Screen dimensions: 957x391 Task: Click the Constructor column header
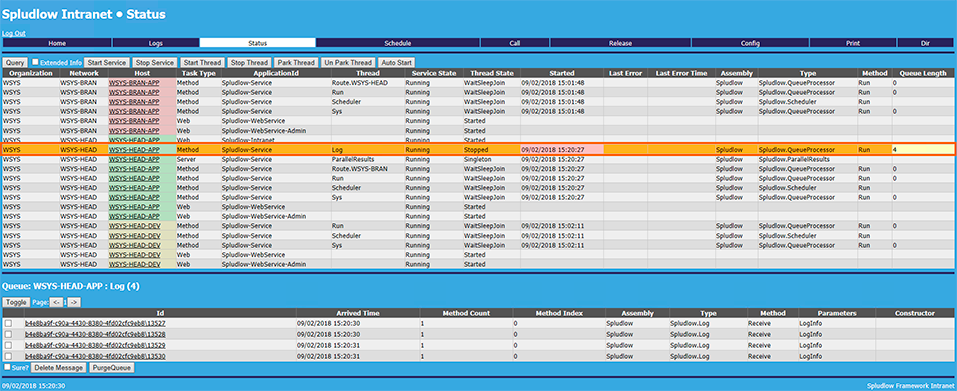click(x=915, y=313)
